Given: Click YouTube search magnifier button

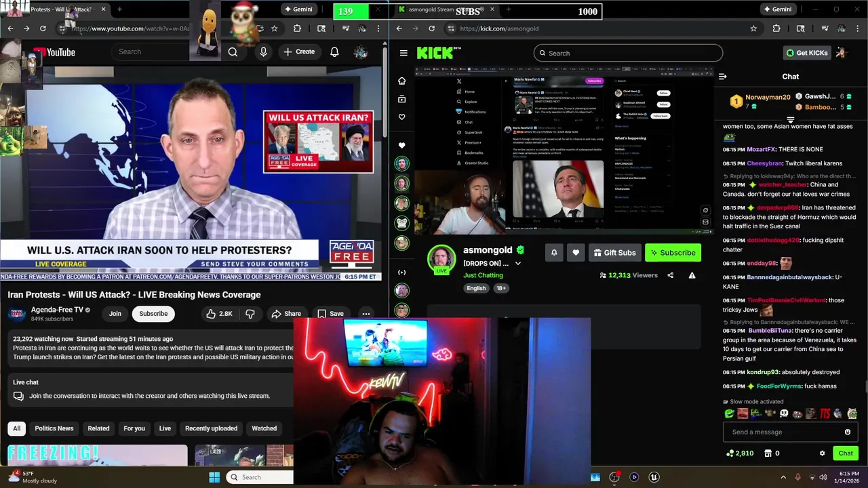Looking at the screenshot, I should 233,52.
